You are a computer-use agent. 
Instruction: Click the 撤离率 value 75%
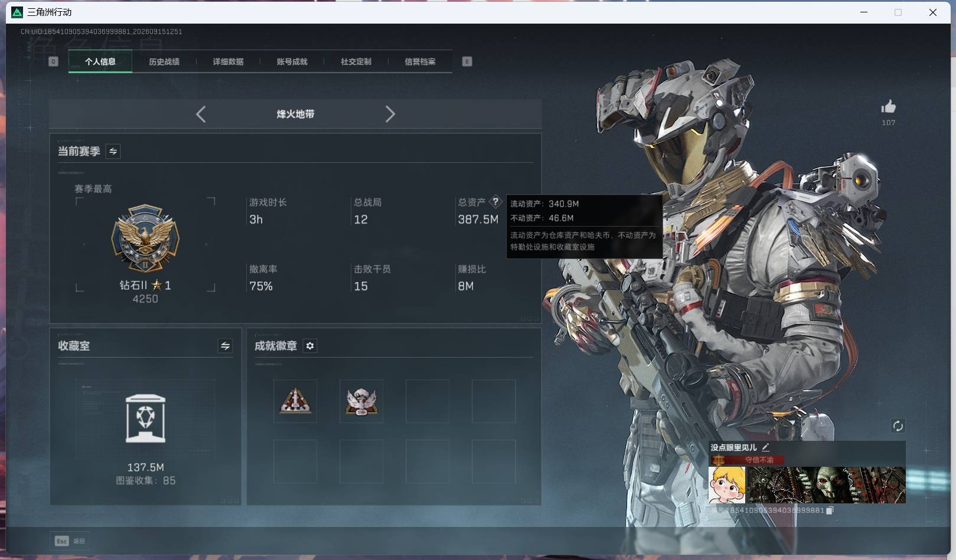[261, 286]
